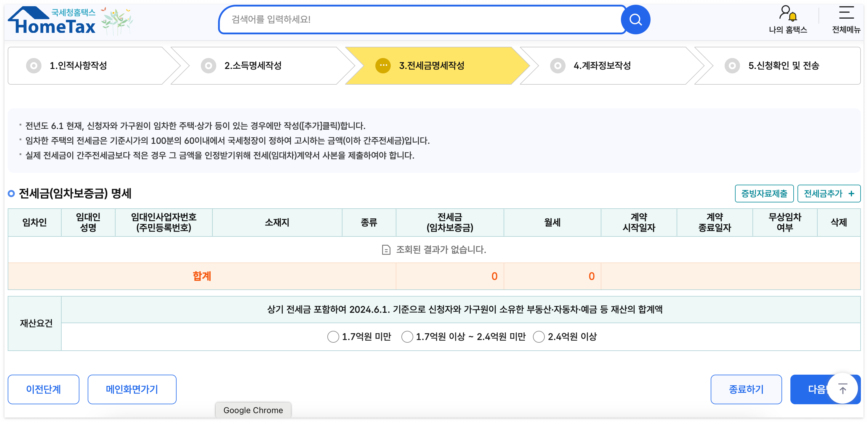This screenshot has height=422, width=868.
Task: Click the 임대인 성명 column header
Action: click(x=88, y=223)
